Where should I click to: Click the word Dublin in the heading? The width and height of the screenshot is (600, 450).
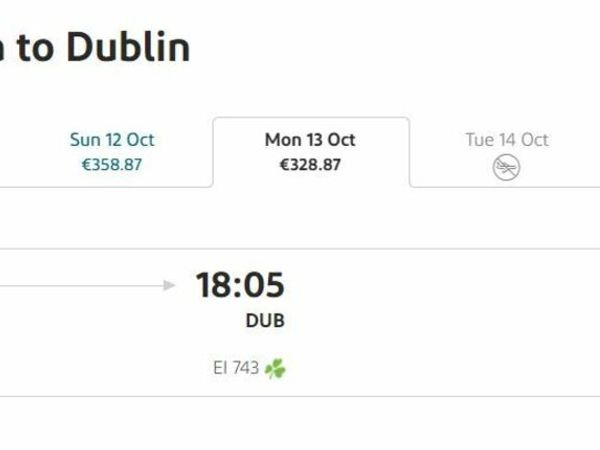click(128, 47)
